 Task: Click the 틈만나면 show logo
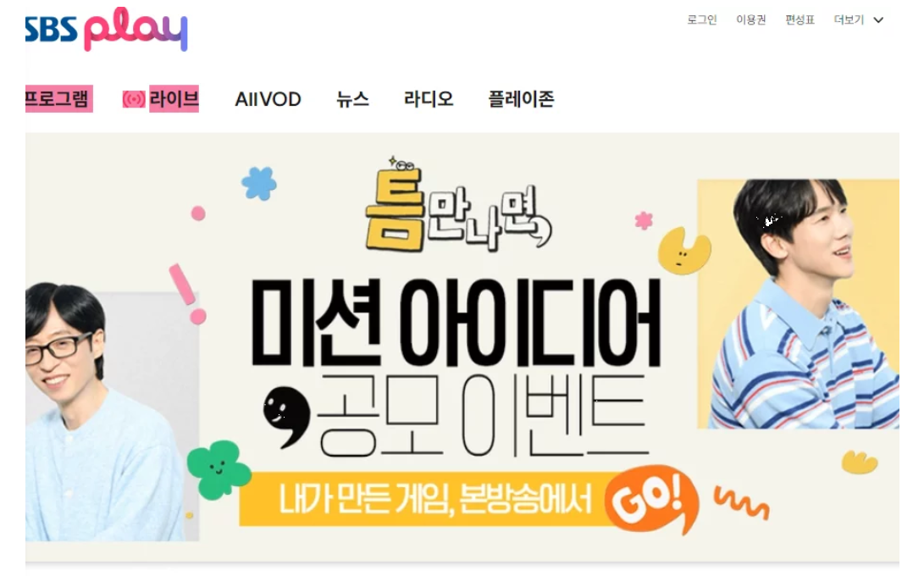[457, 205]
